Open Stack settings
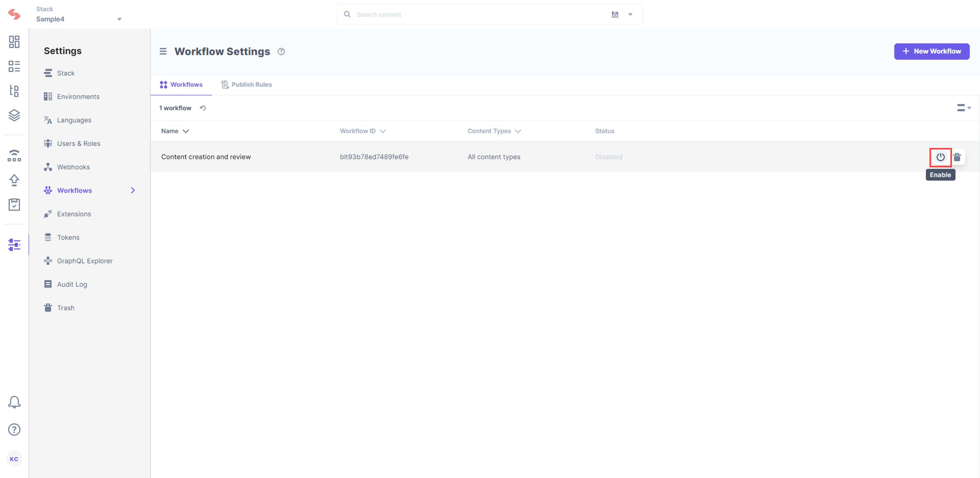The height and width of the screenshot is (478, 980). click(59, 73)
